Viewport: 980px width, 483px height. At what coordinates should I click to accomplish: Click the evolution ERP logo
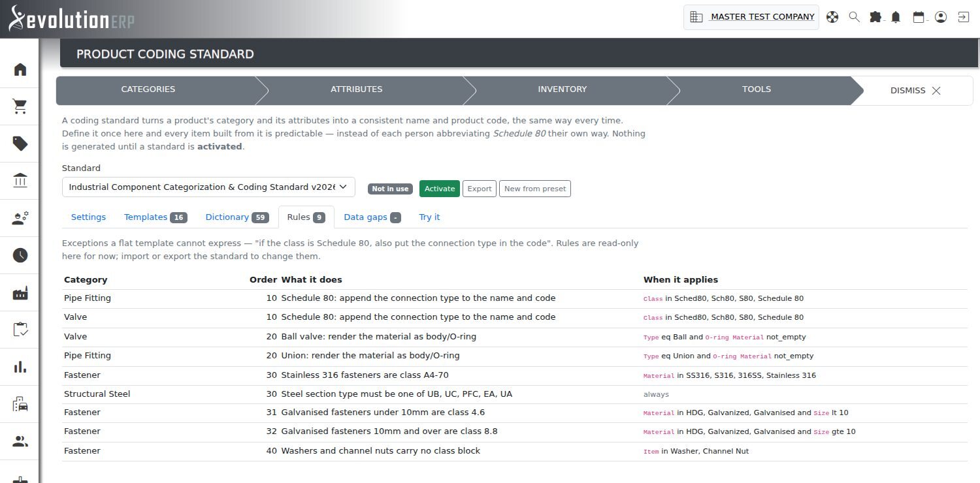(x=71, y=18)
